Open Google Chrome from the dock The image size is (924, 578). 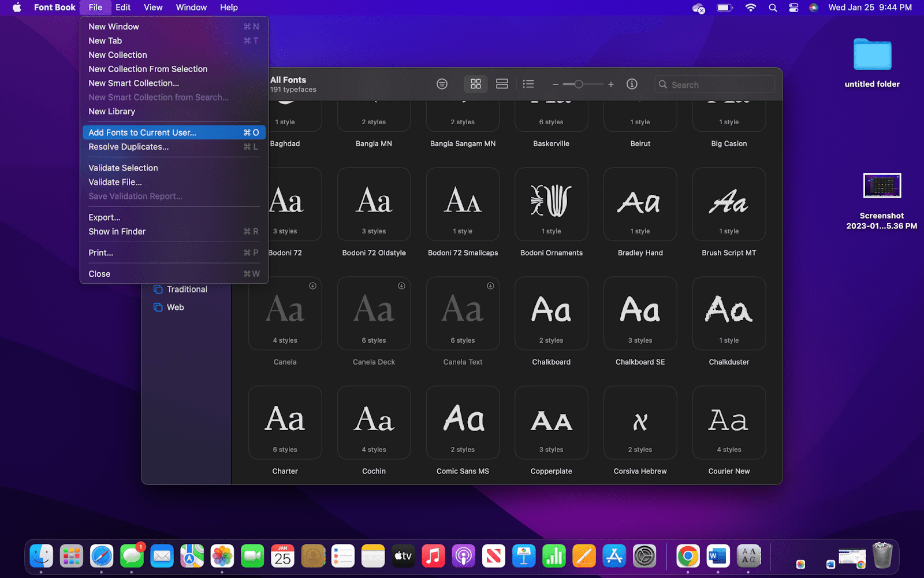point(688,557)
